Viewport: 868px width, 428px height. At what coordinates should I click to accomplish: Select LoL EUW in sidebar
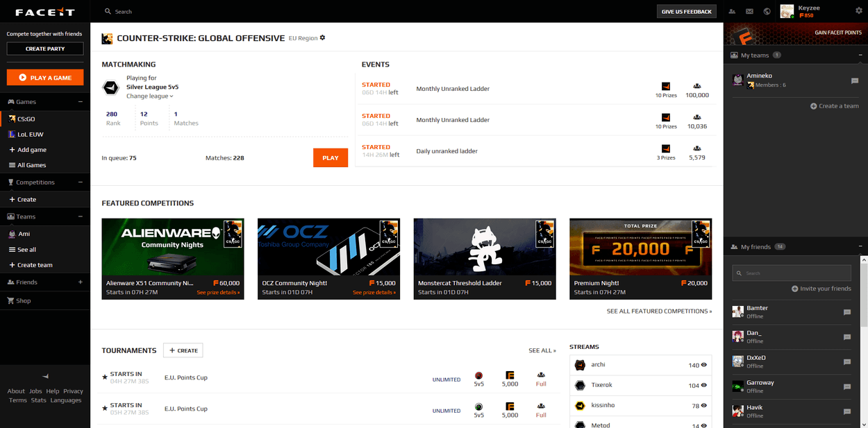[45, 134]
